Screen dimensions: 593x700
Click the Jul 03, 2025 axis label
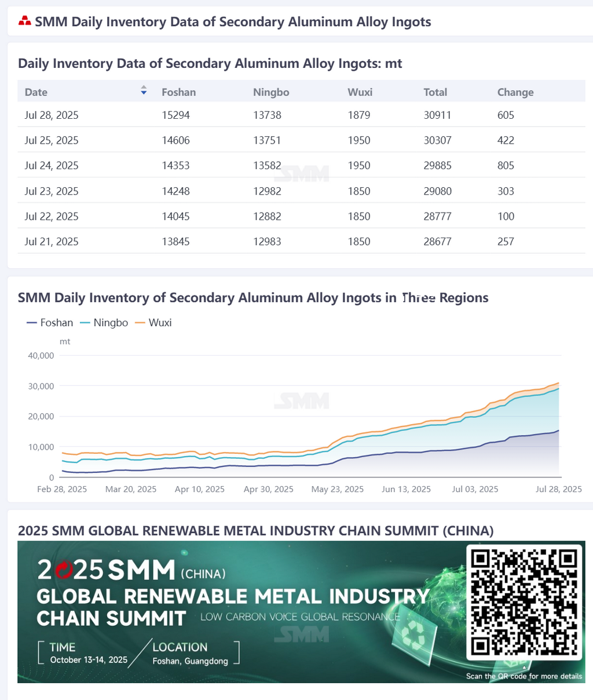pos(475,489)
